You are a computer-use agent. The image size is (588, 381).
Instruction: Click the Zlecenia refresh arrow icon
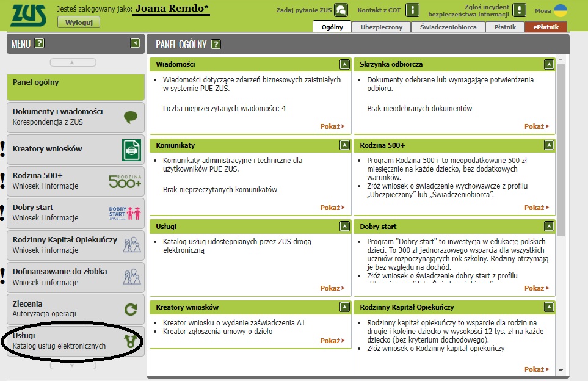[x=130, y=309]
